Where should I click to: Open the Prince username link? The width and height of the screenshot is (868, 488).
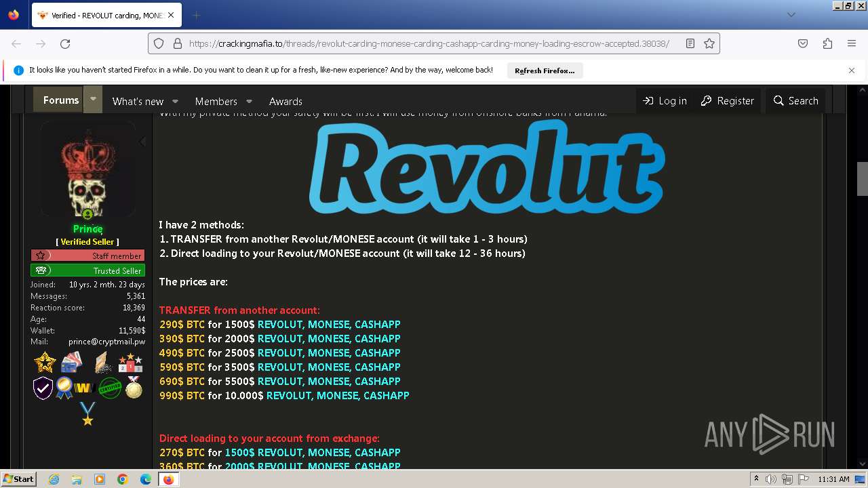pyautogui.click(x=87, y=229)
